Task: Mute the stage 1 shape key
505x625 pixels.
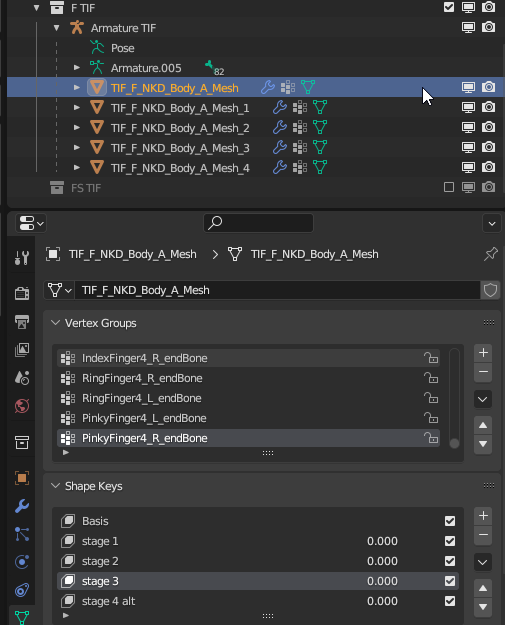Action: (450, 541)
